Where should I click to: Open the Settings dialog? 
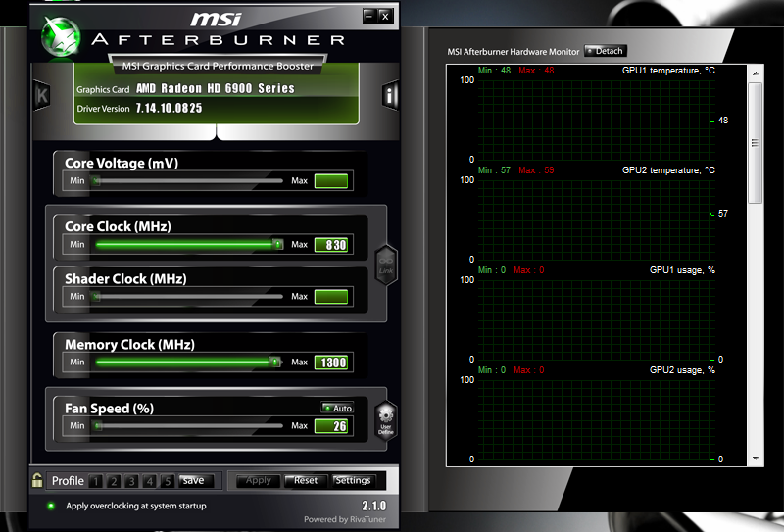[354, 480]
